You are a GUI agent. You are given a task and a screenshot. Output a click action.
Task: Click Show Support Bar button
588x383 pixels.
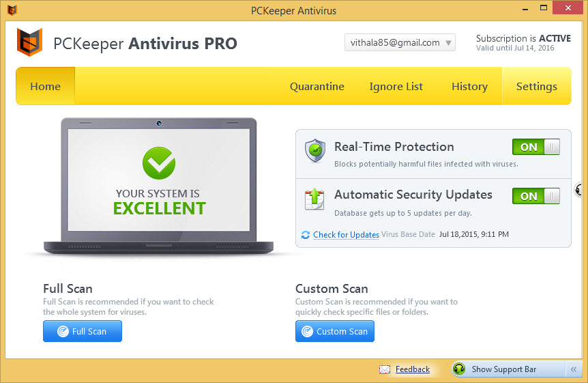508,369
